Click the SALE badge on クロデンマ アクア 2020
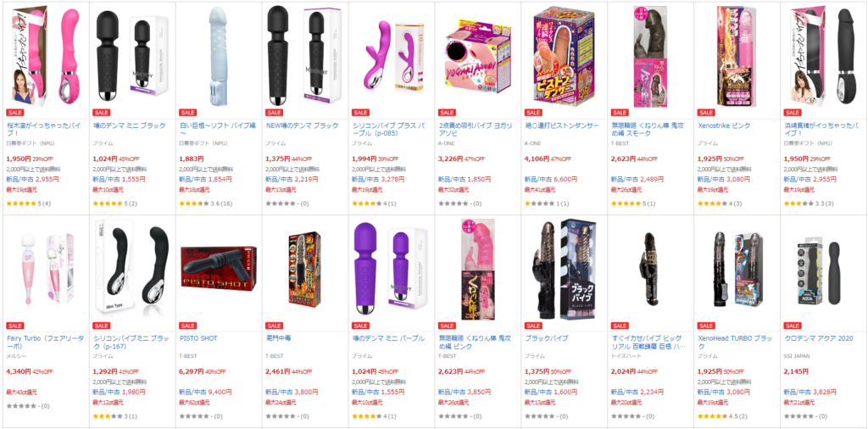The width and height of the screenshot is (868, 429). pos(793,326)
